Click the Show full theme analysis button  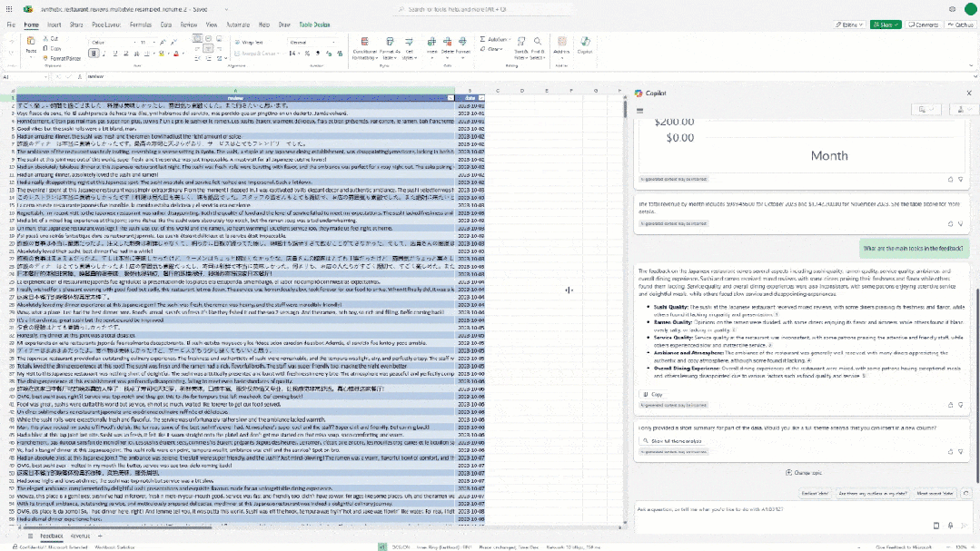(x=672, y=441)
